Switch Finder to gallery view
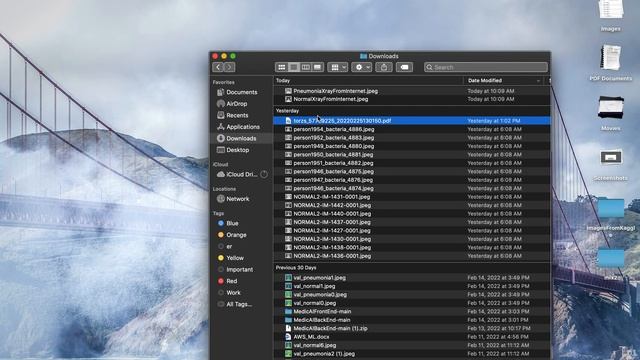The image size is (640, 360). [x=318, y=67]
